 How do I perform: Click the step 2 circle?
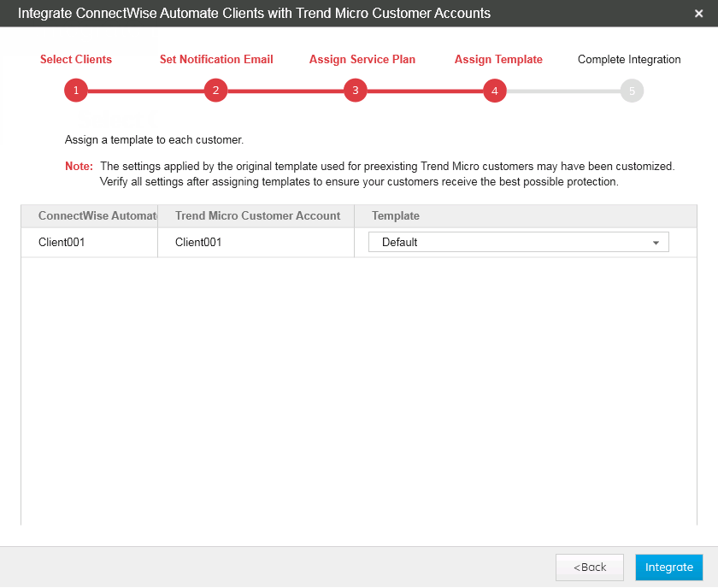(x=215, y=91)
